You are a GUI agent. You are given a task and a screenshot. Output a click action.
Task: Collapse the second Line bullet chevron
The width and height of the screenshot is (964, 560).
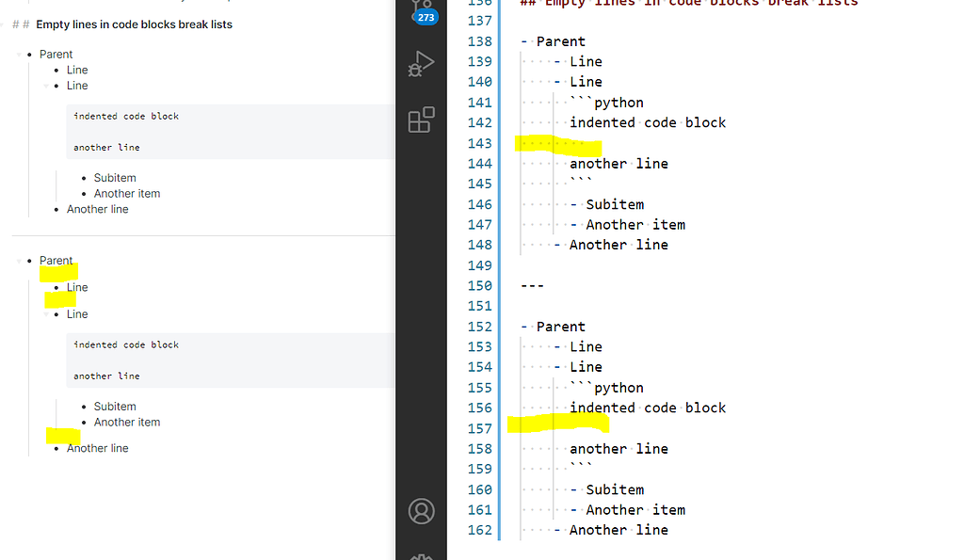tap(44, 85)
